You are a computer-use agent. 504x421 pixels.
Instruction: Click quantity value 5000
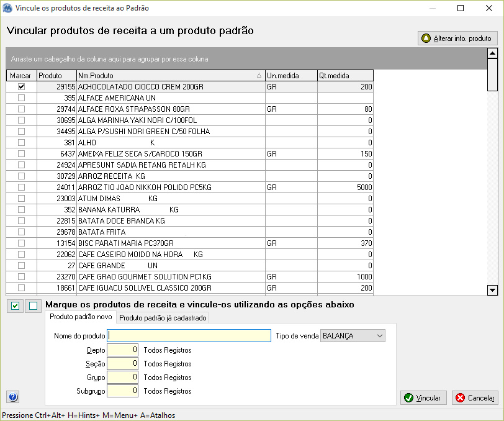pos(364,187)
